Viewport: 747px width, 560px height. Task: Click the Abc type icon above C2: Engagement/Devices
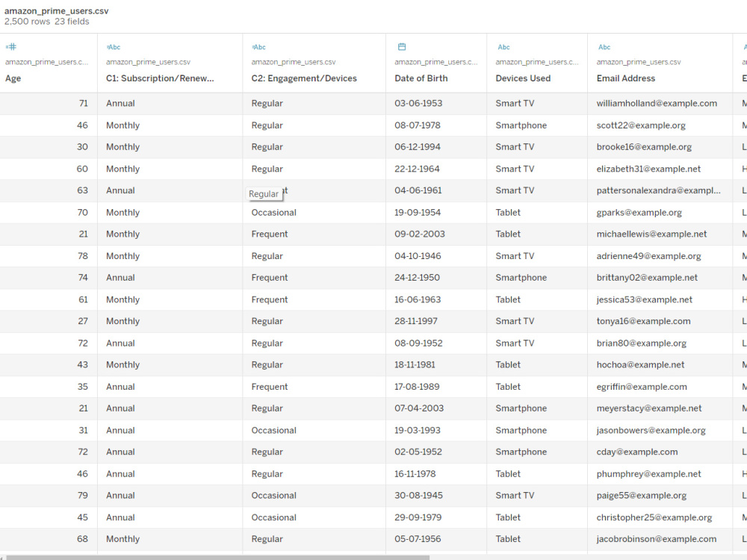258,47
